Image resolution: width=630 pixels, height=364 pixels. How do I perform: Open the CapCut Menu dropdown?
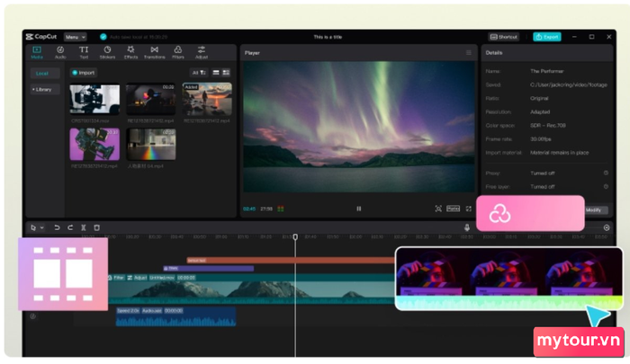click(76, 37)
